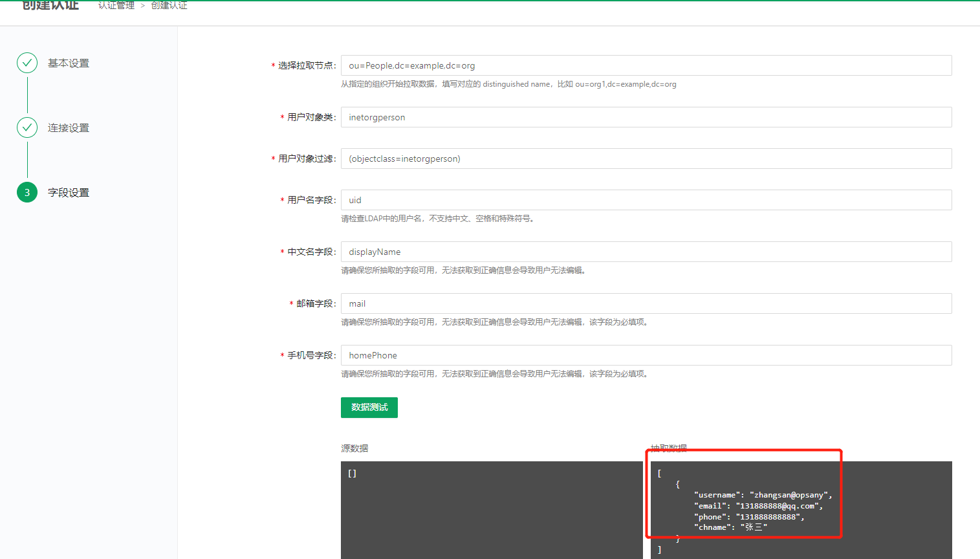Click the 创建认证 breadcrumb item
Viewport: 980px width, 559px height.
(x=169, y=5)
